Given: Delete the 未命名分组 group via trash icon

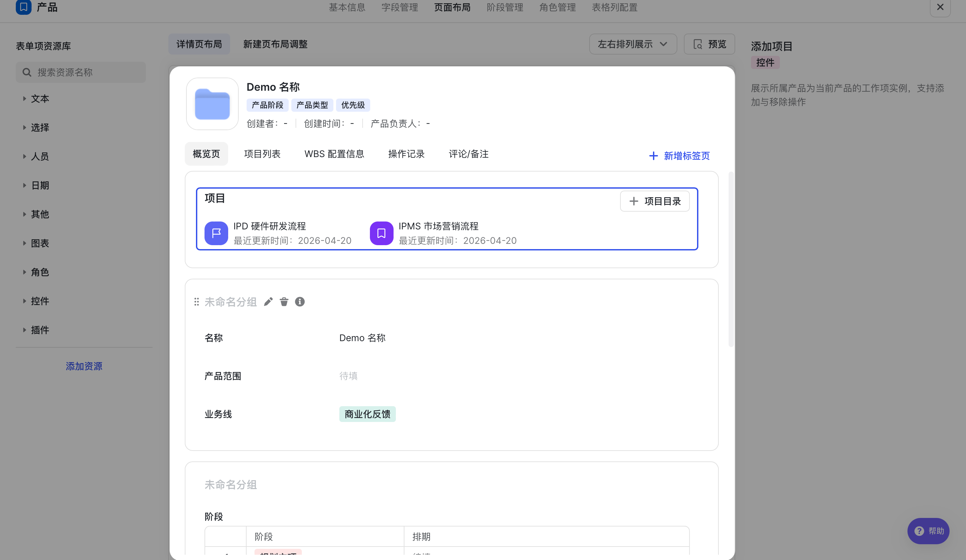Looking at the screenshot, I should click(x=284, y=302).
